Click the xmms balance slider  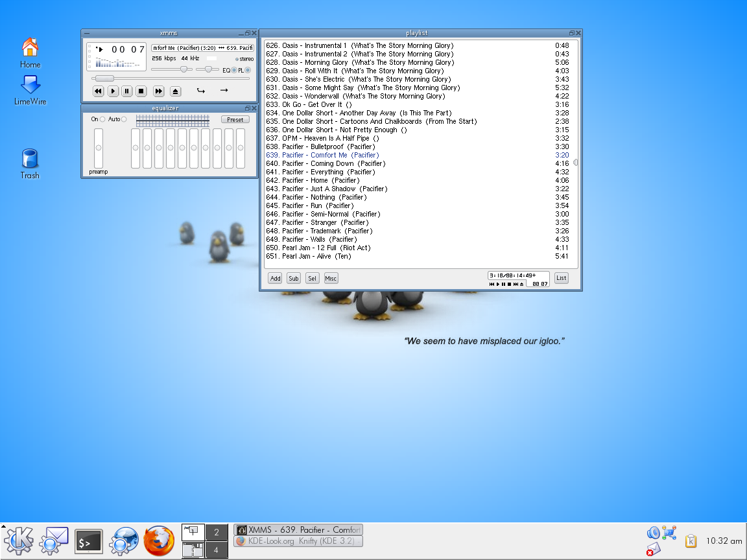[x=207, y=69]
